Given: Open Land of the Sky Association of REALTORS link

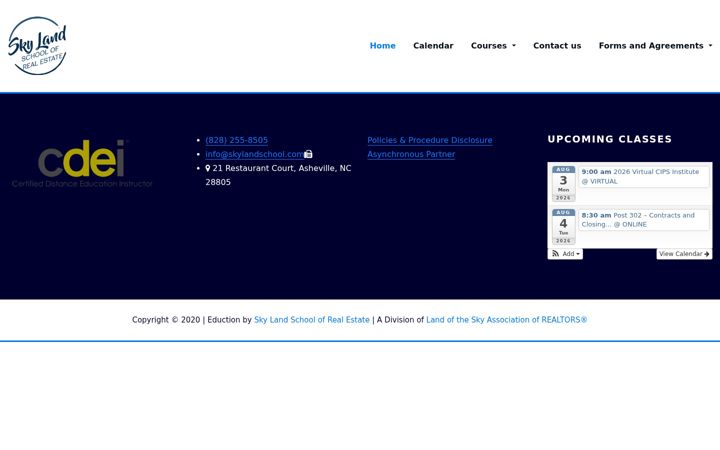Looking at the screenshot, I should pos(506,320).
